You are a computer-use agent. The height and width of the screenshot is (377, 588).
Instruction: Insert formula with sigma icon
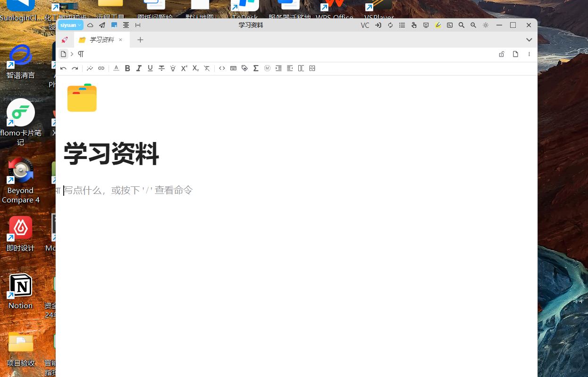(x=256, y=68)
